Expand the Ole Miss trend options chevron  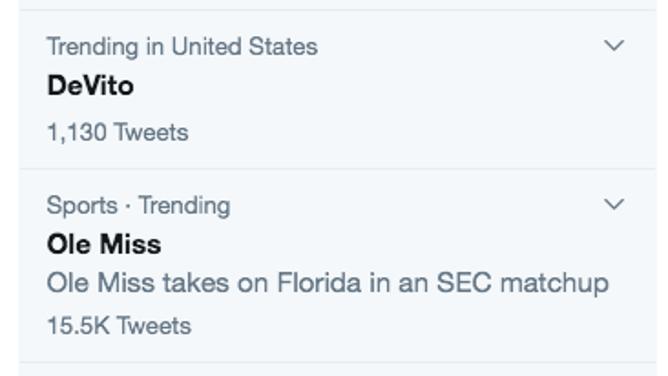click(614, 204)
